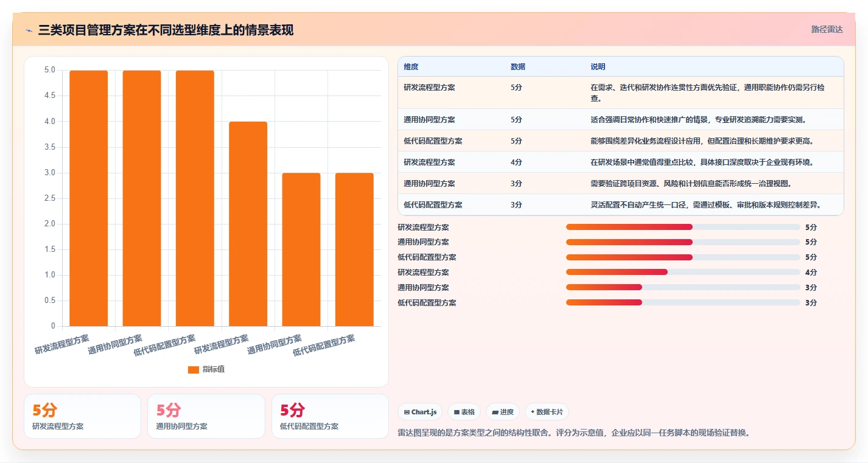Open the 5分 研发流程型方案 data card
Image resolution: width=868 pixels, height=463 pixels.
pos(82,416)
